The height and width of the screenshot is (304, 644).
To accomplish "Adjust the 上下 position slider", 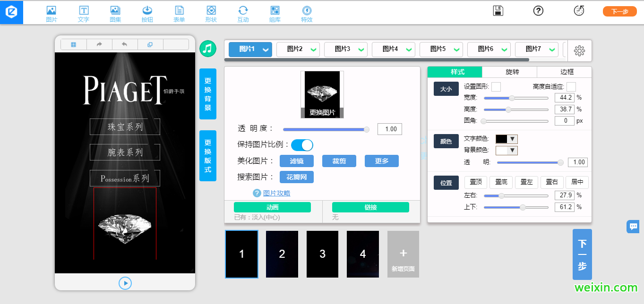I will click(x=516, y=207).
